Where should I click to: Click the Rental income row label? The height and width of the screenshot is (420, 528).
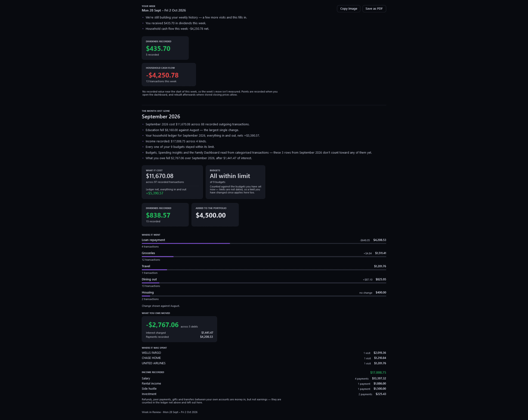(x=151, y=384)
